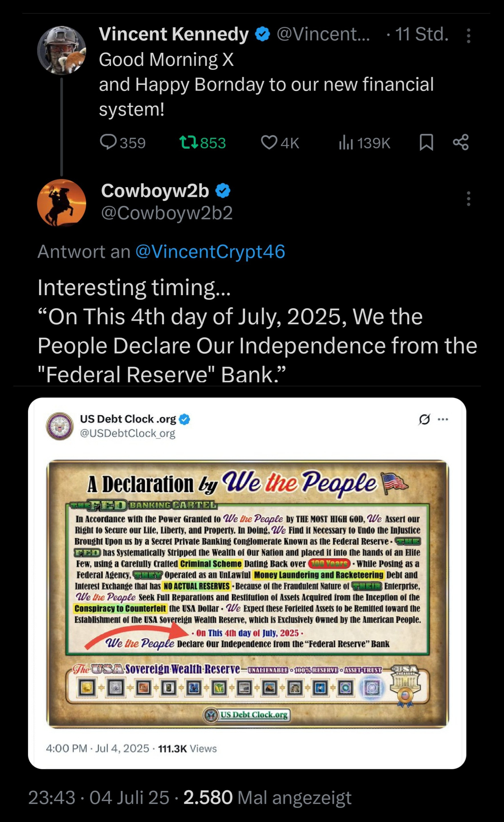Viewport: 504px width, 822px height.
Task: Click the Grok icon on quoted tweet
Action: coord(424,419)
